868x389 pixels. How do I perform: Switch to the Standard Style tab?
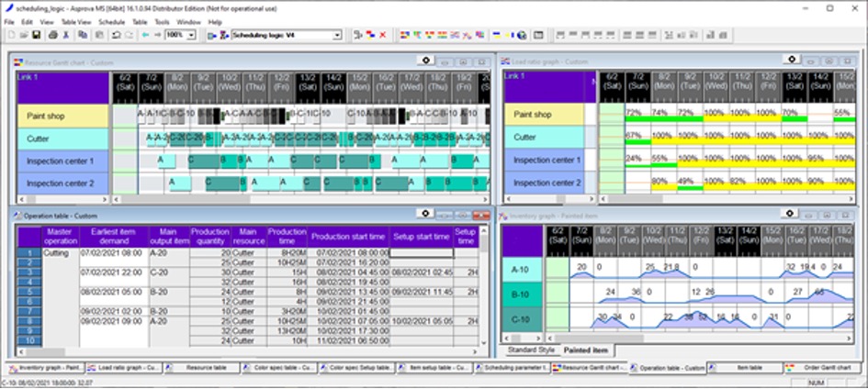530,350
